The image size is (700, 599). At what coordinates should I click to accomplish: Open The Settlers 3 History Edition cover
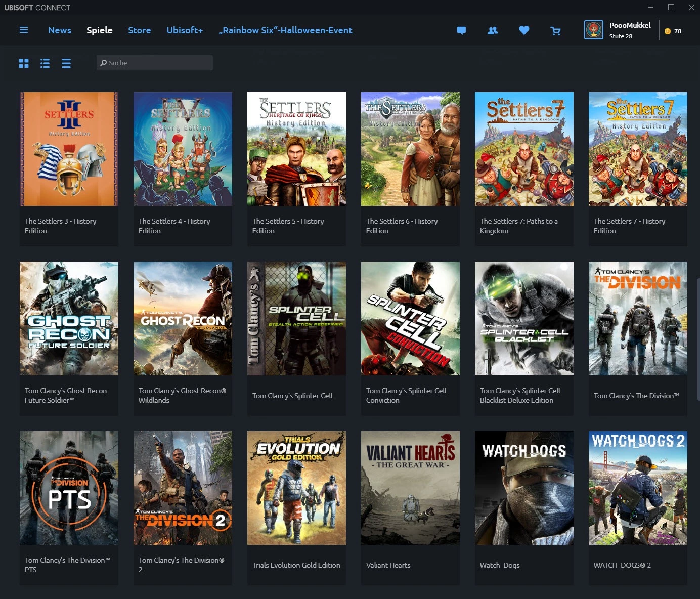(69, 149)
